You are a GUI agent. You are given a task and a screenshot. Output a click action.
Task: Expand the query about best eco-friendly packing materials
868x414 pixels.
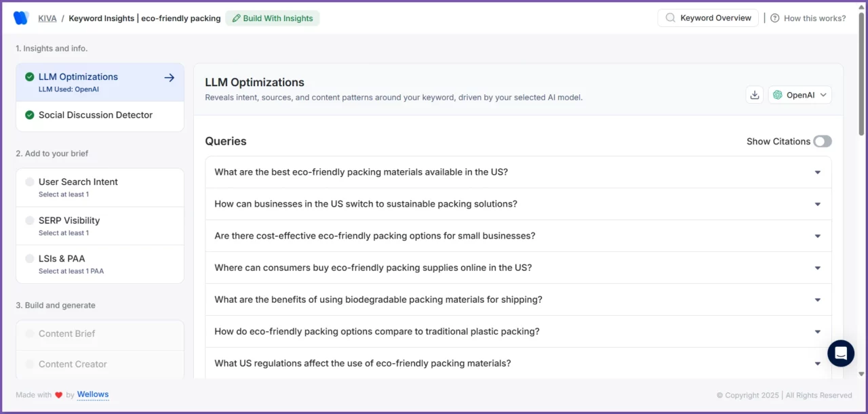coord(817,172)
